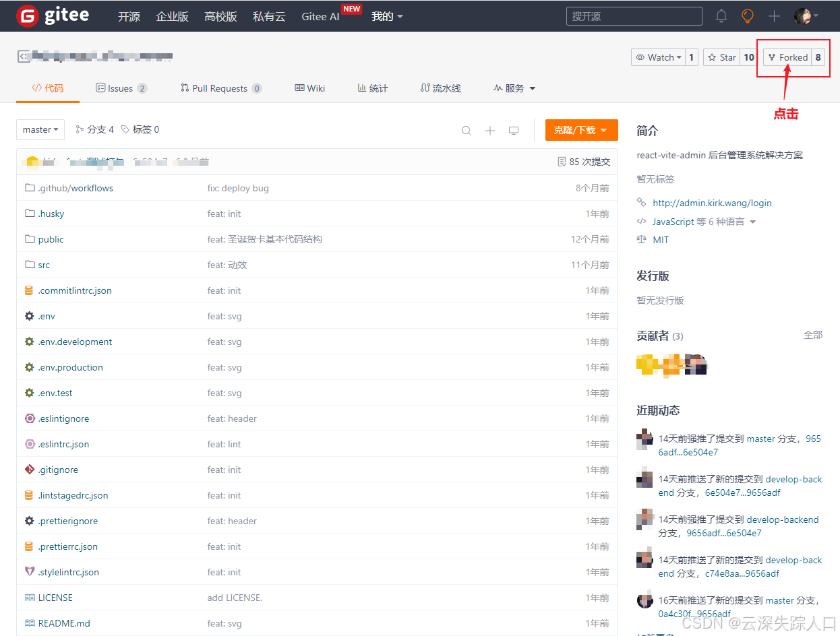Open the Watch dropdown
840x636 pixels.
(x=657, y=57)
